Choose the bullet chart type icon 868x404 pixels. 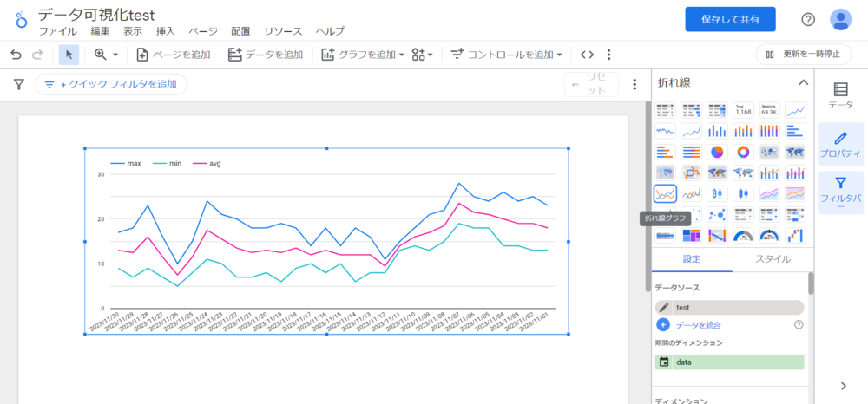(665, 236)
